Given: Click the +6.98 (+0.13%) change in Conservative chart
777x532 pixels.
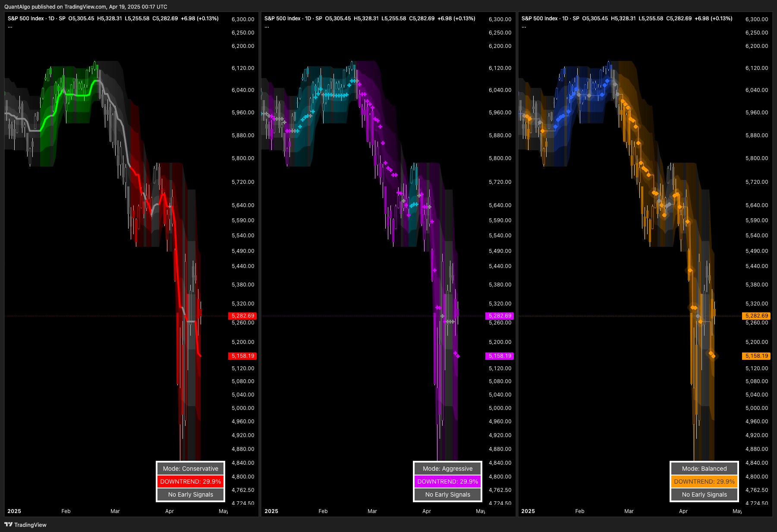Looking at the screenshot, I should [x=200, y=19].
